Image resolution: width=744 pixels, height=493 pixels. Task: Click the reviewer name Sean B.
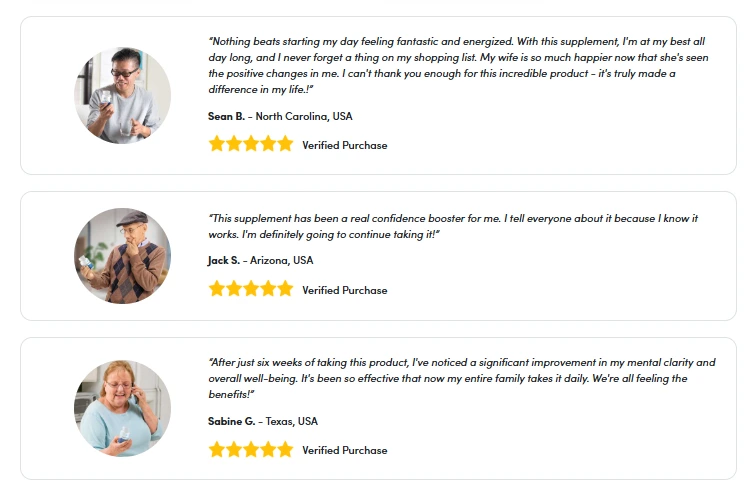point(226,116)
